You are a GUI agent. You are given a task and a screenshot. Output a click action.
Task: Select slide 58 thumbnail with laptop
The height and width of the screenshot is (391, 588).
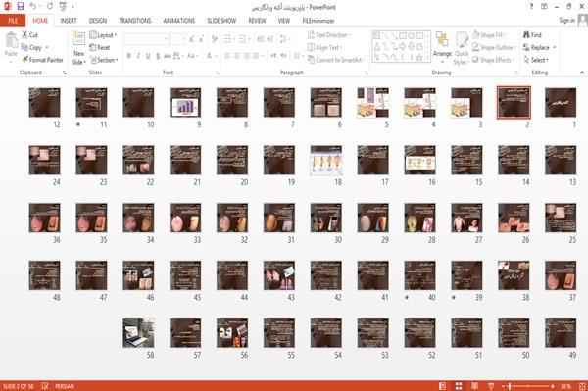click(x=138, y=333)
